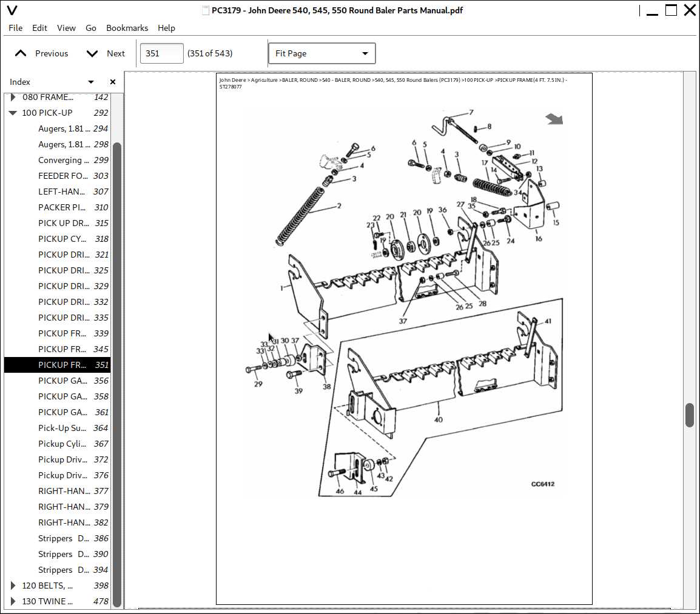Open PICKUP DRI... entry, page 335
The width and height of the screenshot is (700, 614).
click(x=57, y=318)
